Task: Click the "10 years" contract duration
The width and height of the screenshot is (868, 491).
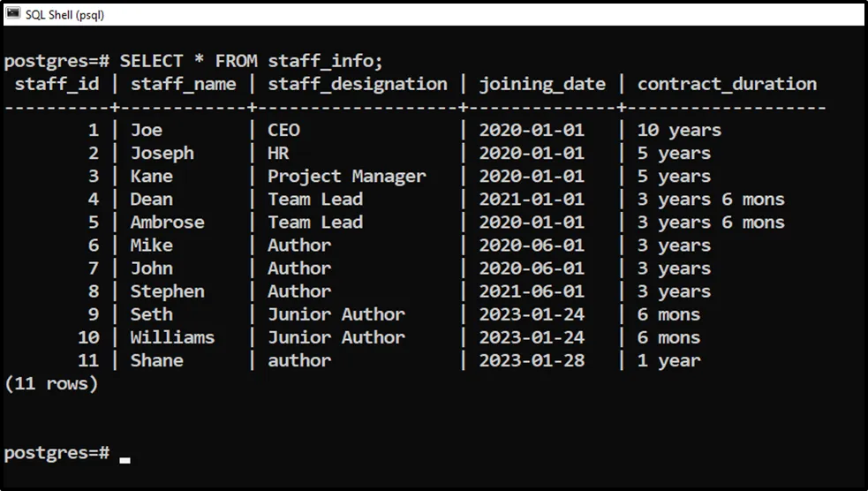Action: (x=679, y=131)
